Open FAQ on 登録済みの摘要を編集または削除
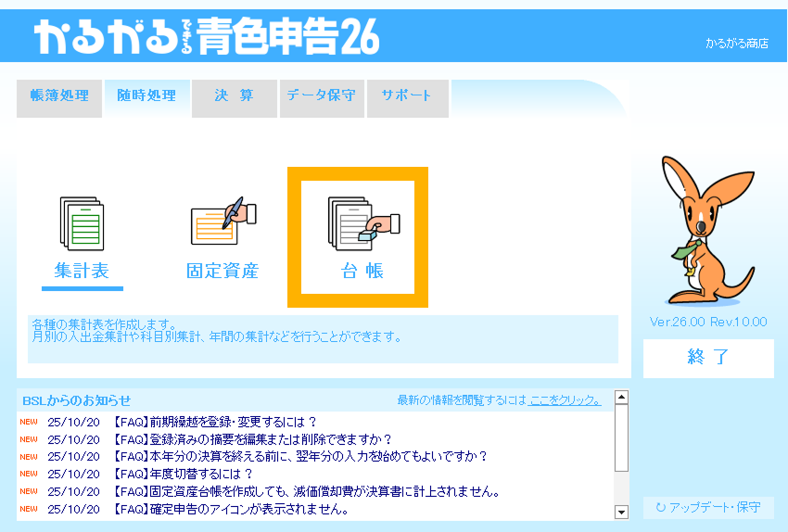The image size is (788, 532). pyautogui.click(x=252, y=439)
